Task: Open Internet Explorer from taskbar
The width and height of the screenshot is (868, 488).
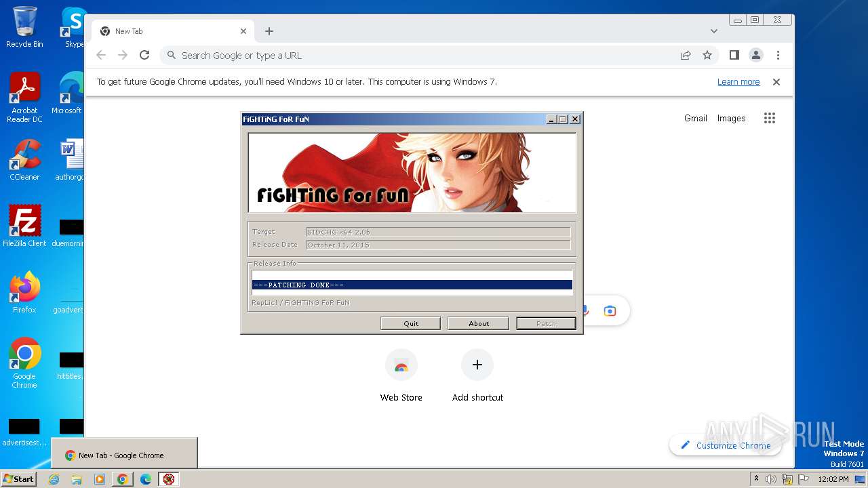Action: pos(54,479)
